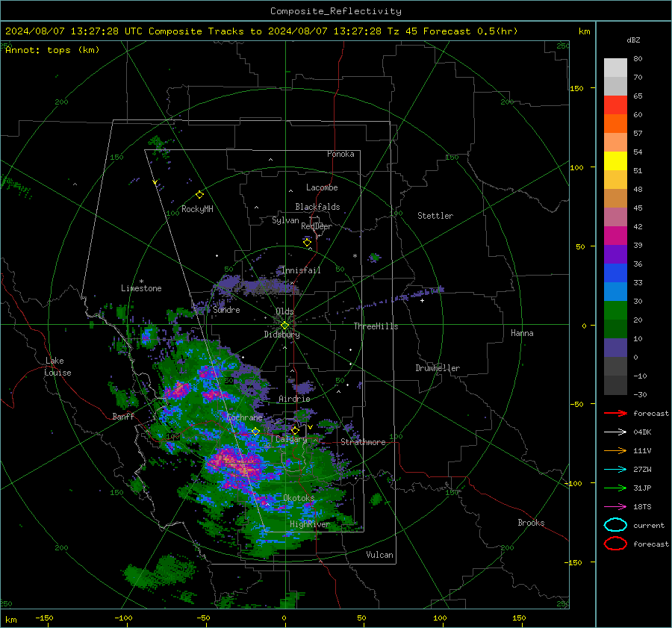Click the '-150' tick on the bottom axis
This screenshot has width=672, height=628.
point(44,618)
